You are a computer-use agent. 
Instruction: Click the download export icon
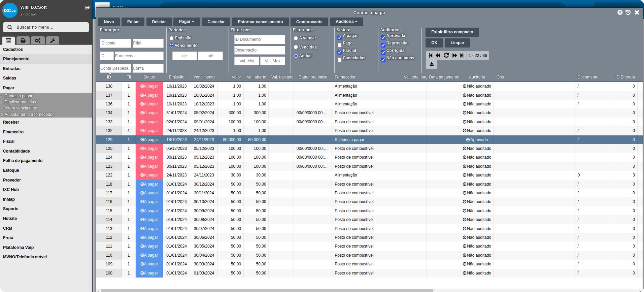point(432,64)
